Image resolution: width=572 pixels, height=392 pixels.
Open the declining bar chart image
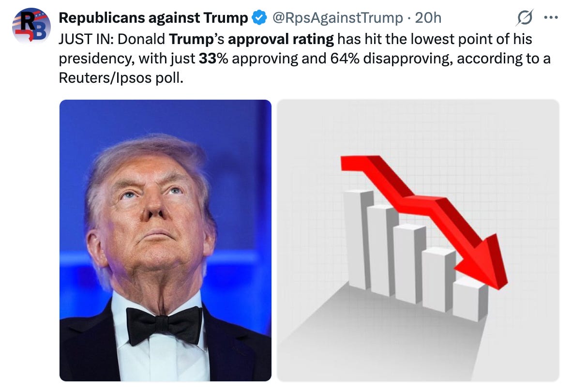[x=418, y=241]
